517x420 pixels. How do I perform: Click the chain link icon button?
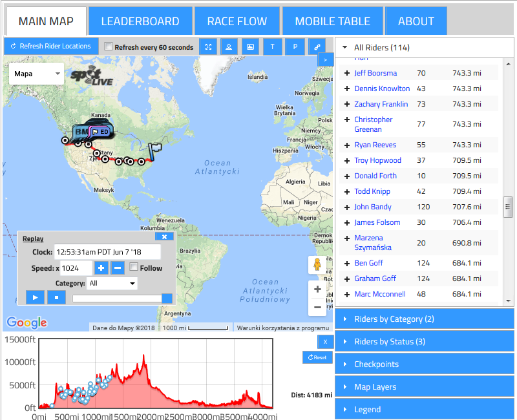[x=317, y=47]
